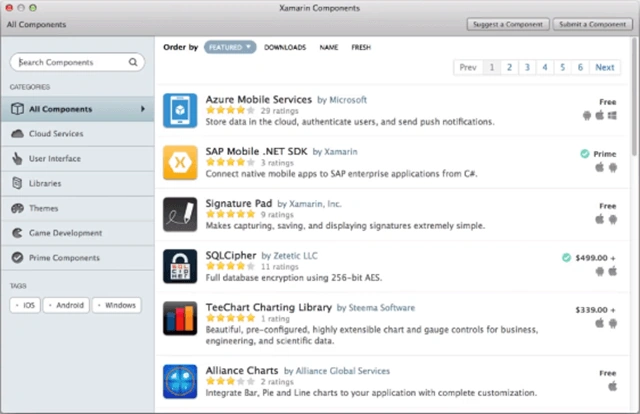Click the Android platform icon for Azure Mobile Services
Image resolution: width=640 pixels, height=414 pixels.
click(587, 116)
